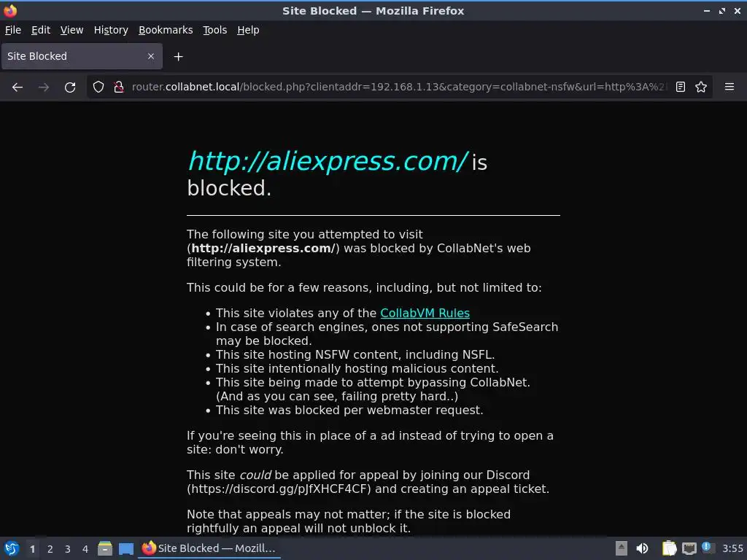Image resolution: width=747 pixels, height=560 pixels.
Task: Click the large http://aliexpress.com/ heading
Action: pyautogui.click(x=328, y=161)
